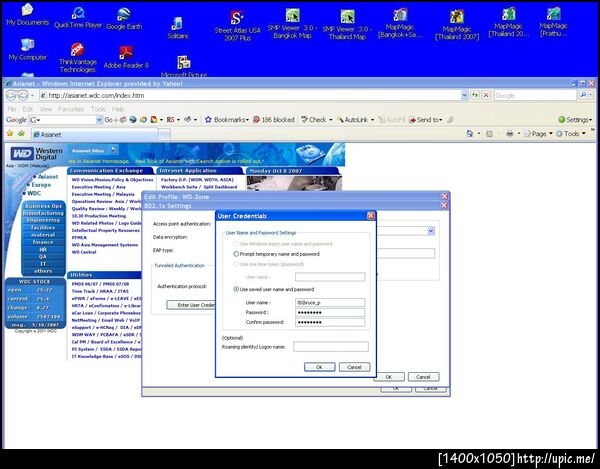This screenshot has height=469, width=600.
Task: Select the Google Earth desktop icon
Action: click(x=124, y=18)
